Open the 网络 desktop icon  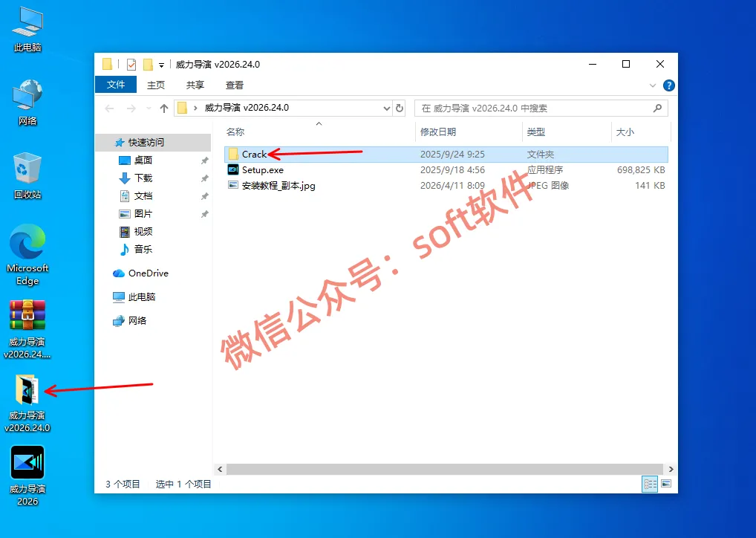[27, 103]
